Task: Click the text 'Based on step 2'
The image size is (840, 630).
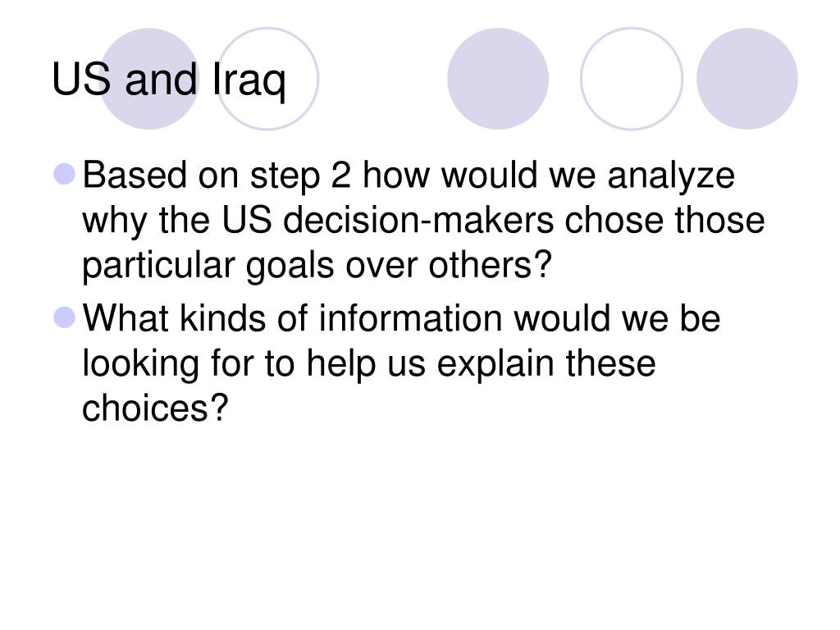Action: [x=217, y=176]
